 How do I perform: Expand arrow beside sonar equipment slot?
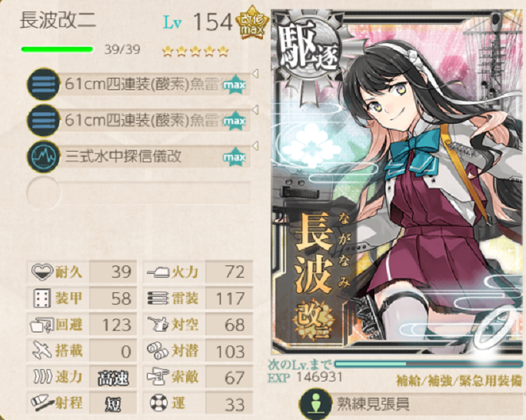coord(255,146)
